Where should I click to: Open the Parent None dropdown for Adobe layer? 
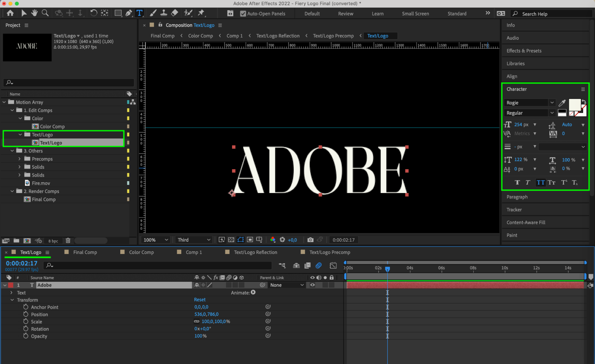(x=287, y=285)
